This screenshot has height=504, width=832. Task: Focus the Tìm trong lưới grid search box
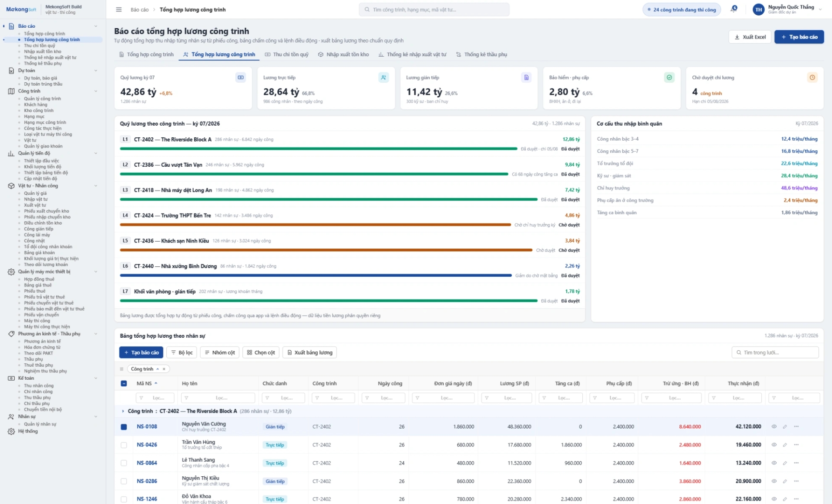[x=775, y=353]
